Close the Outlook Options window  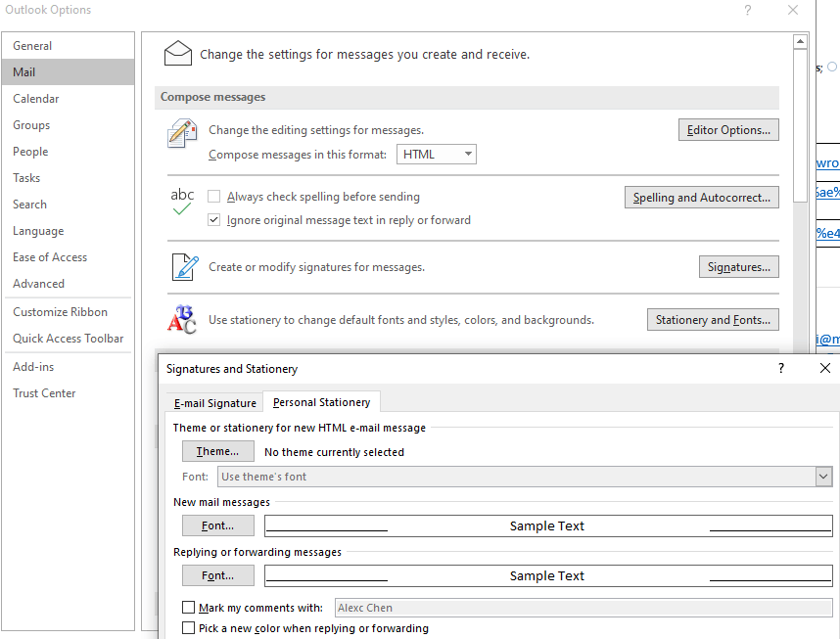(x=793, y=10)
